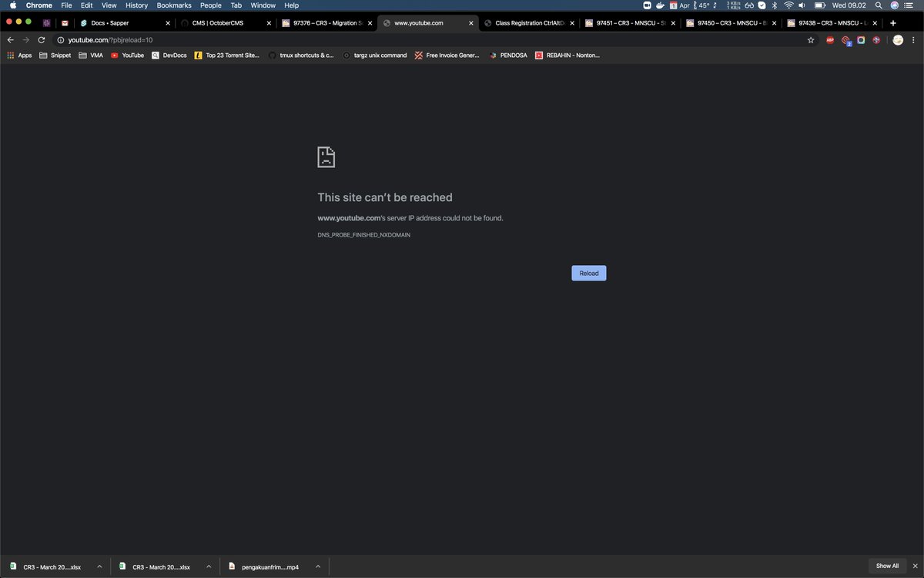Open File menu
Image resolution: width=924 pixels, height=578 pixels.
click(66, 5)
